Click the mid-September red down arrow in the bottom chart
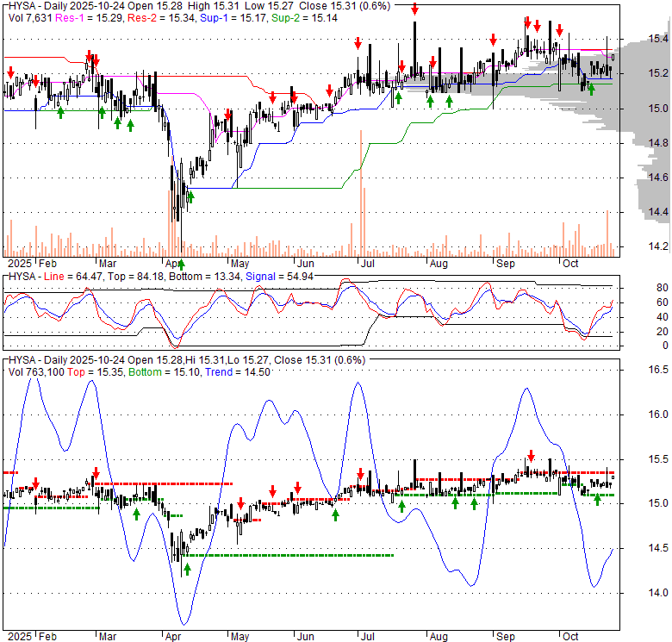 click(531, 456)
